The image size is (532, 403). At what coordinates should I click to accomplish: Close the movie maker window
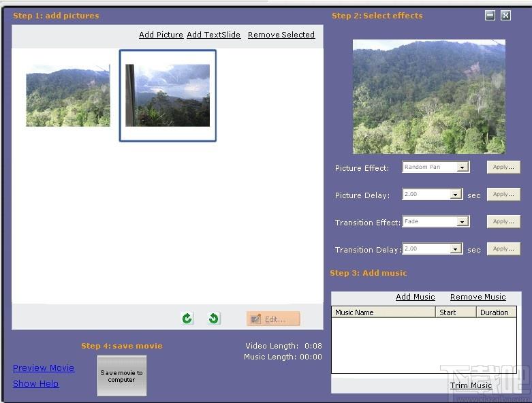tap(505, 15)
